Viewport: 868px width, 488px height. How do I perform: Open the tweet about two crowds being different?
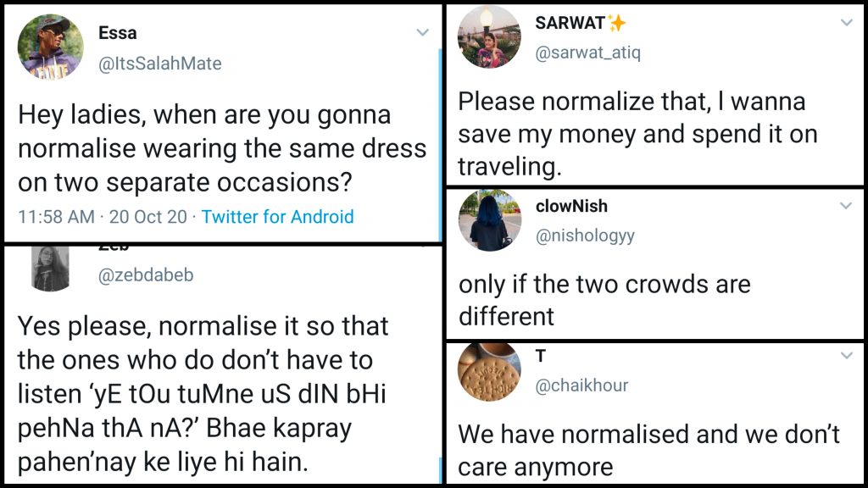(604, 300)
